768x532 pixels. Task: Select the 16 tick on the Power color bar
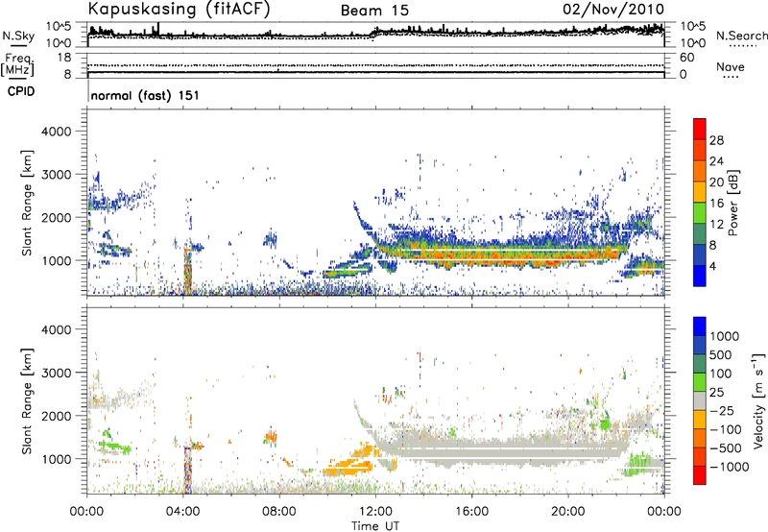[x=716, y=204]
